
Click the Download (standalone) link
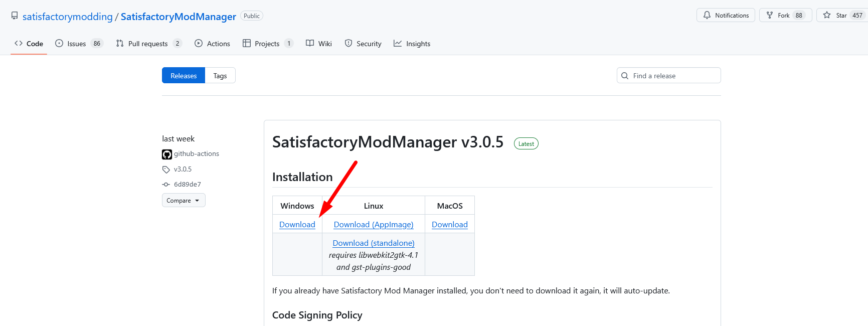point(373,243)
